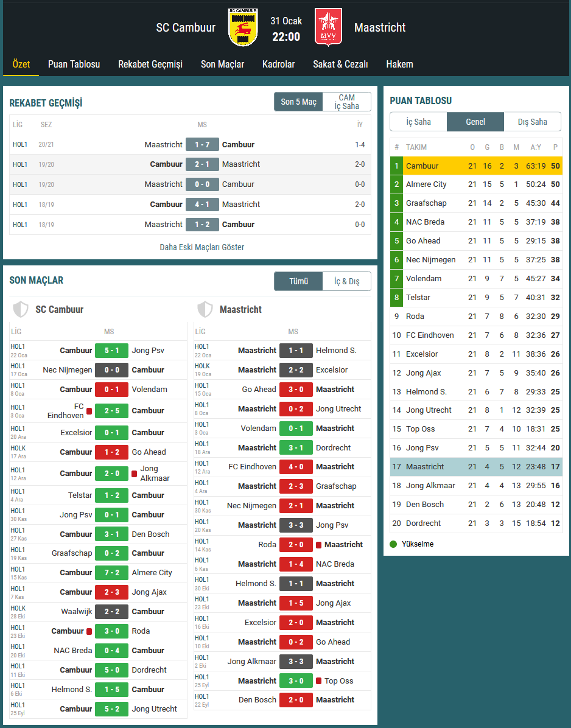
Task: Open the Hakem tab
Action: coord(400,64)
